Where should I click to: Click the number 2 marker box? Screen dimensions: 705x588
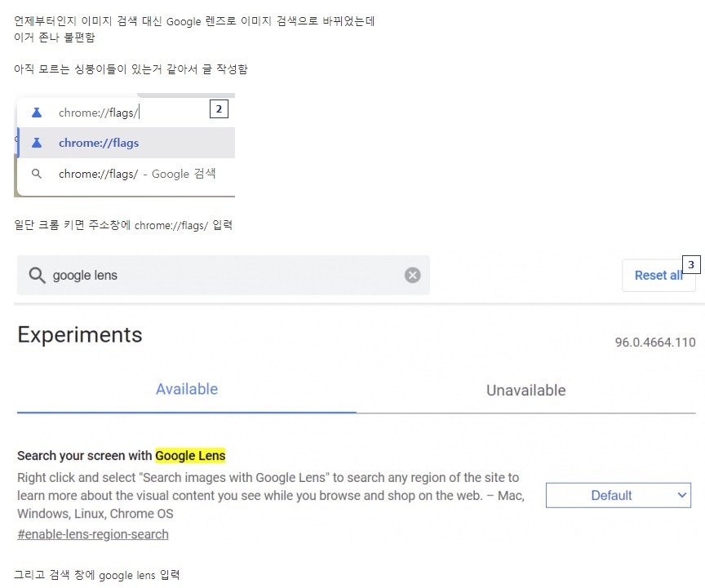(x=219, y=109)
